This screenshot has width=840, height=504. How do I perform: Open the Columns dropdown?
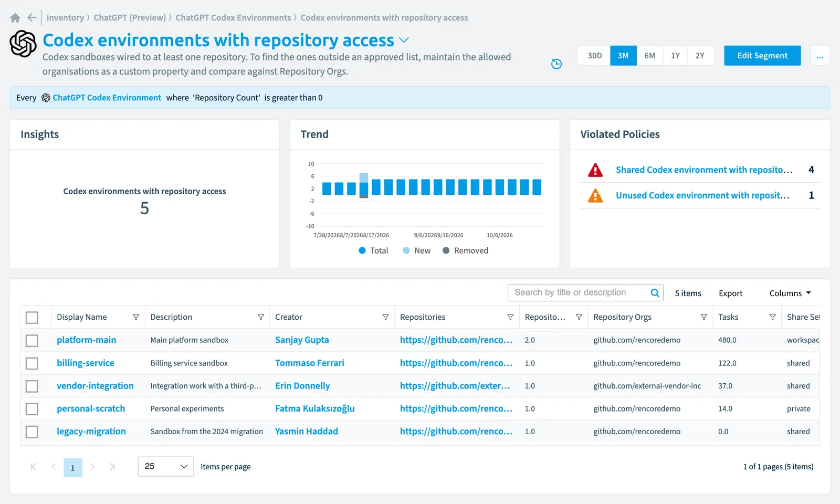pos(790,293)
